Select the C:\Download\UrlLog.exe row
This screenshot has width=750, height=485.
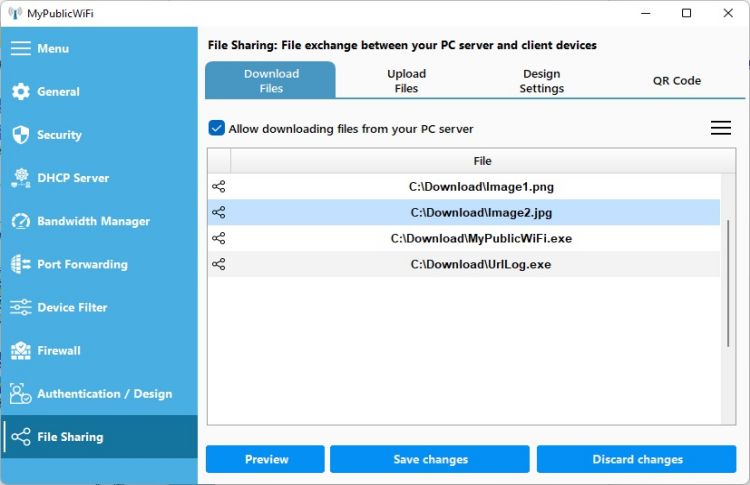[x=464, y=264]
